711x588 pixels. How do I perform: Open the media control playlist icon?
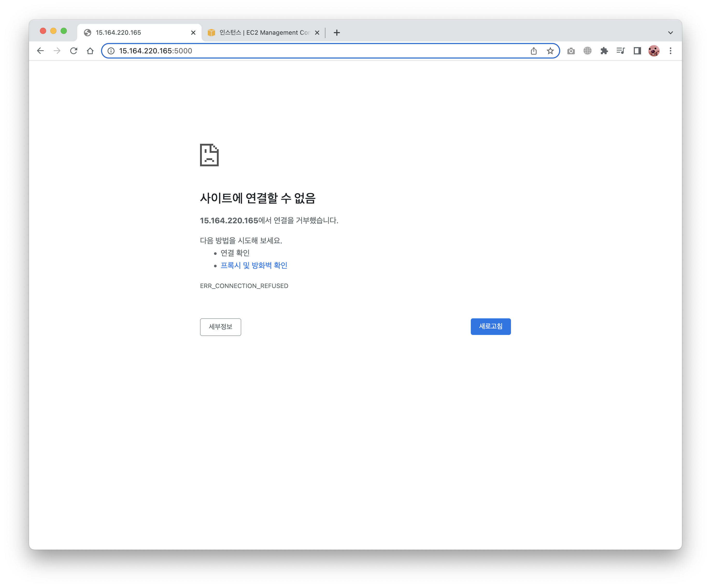[621, 51]
